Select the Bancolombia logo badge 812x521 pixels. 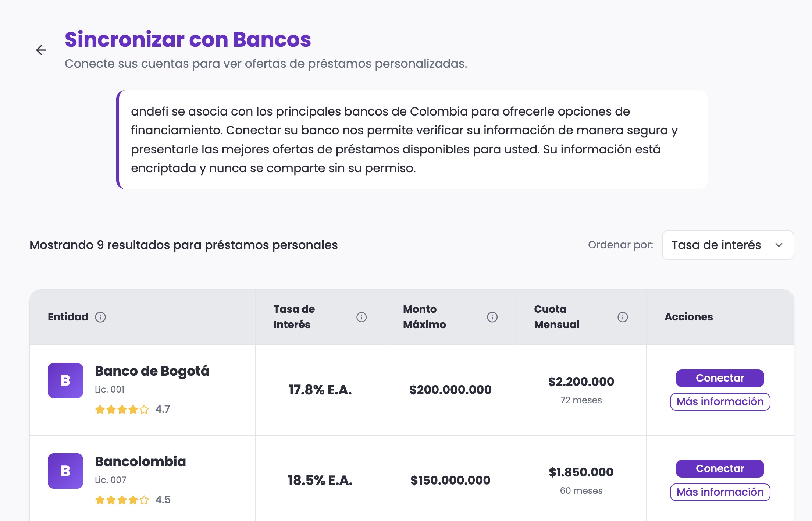point(65,471)
